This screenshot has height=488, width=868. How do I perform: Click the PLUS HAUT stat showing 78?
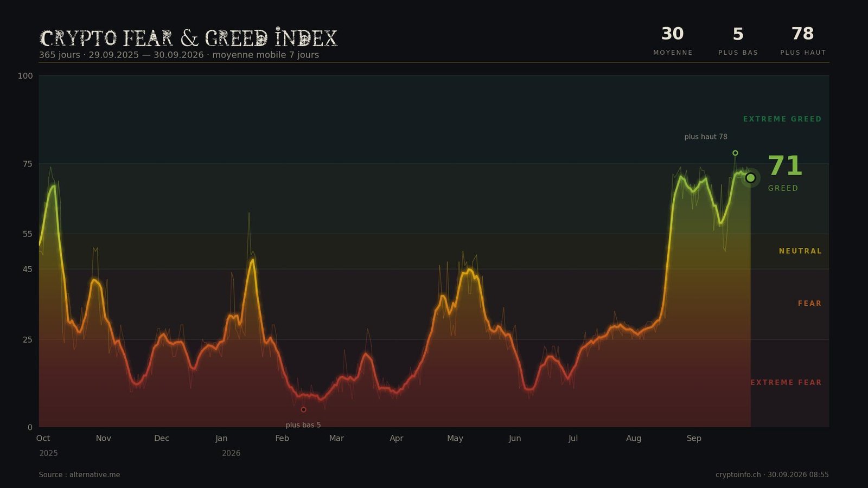[803, 41]
